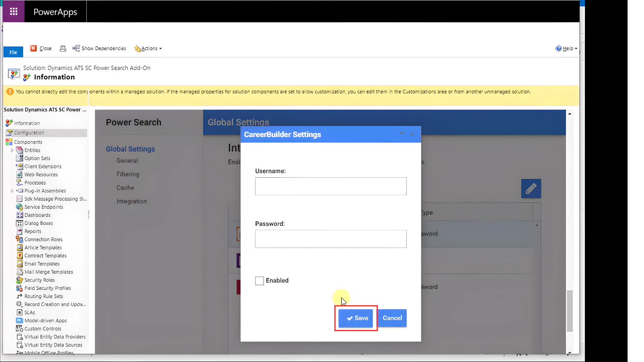Click the Dashboards icon
Viewport: 644px width, 362px height.
point(19,215)
